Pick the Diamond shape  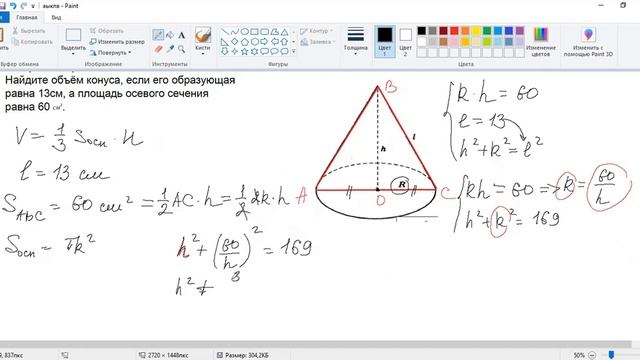[x=235, y=42]
